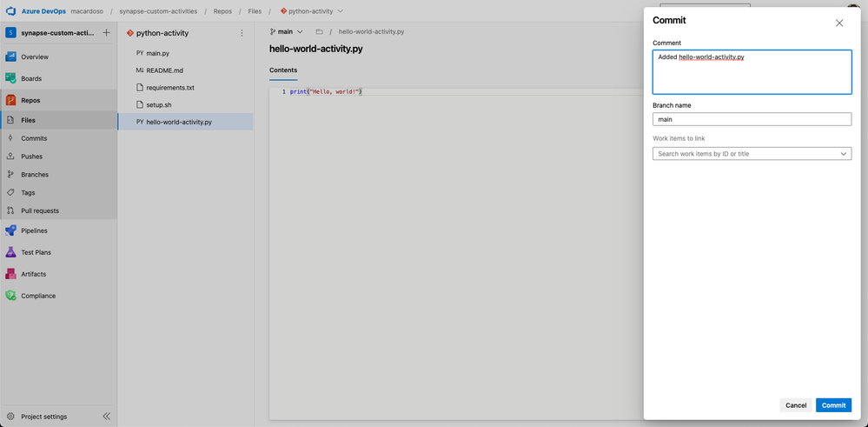The width and height of the screenshot is (868, 427).
Task: Click the python-activity repository header
Action: point(162,33)
